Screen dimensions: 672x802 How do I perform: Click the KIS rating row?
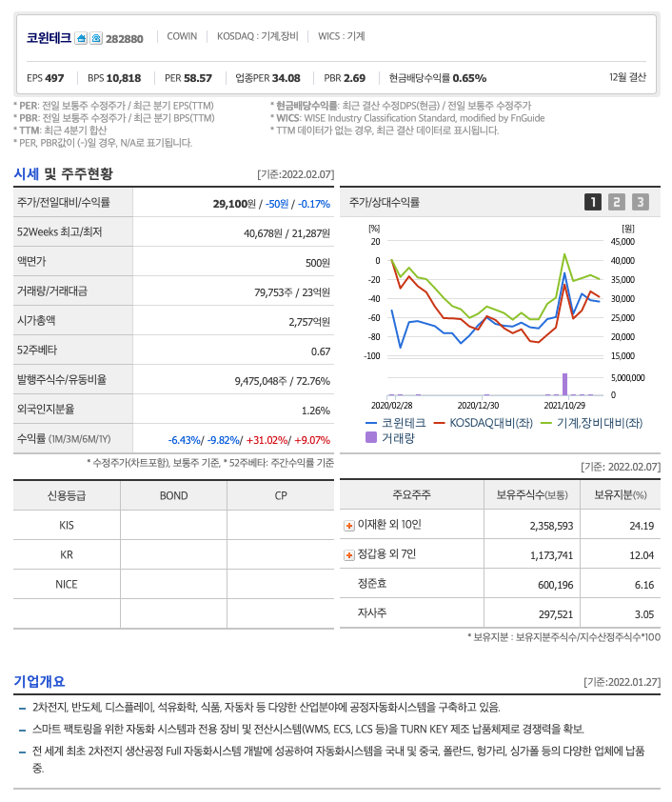coord(173,525)
